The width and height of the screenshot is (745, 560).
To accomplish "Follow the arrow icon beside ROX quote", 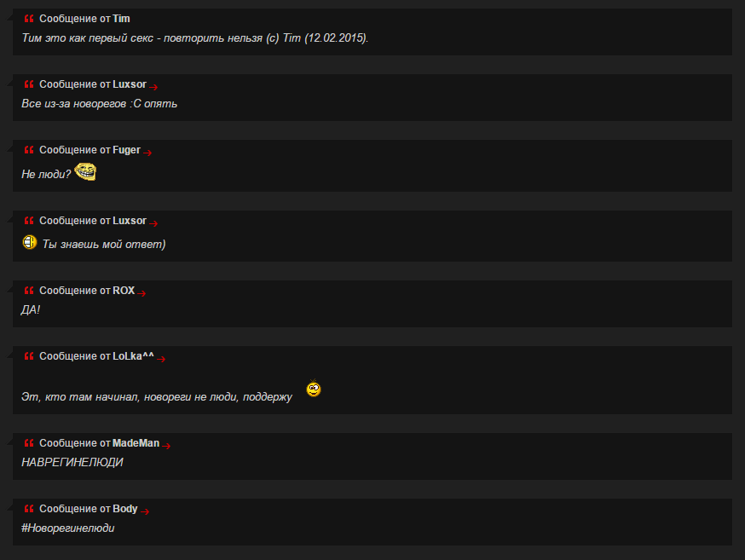I will (x=141, y=293).
